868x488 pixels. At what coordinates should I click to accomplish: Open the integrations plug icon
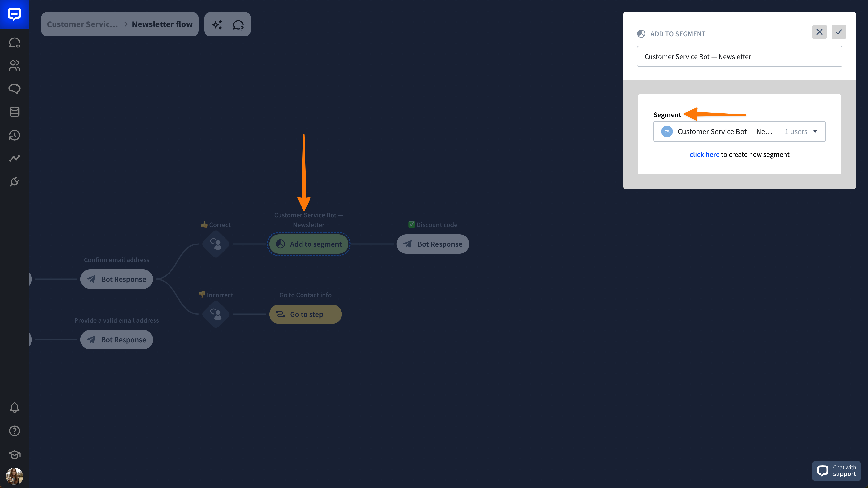point(14,182)
